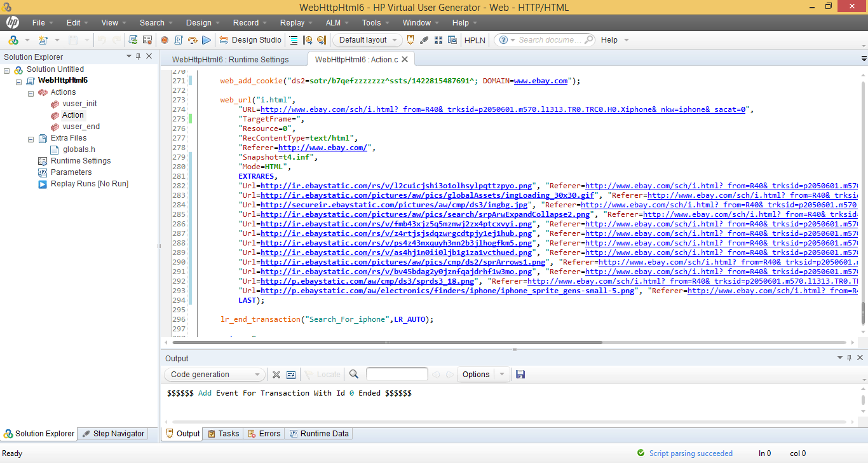
Task: Click the blue Replay play icon
Action: tap(207, 40)
